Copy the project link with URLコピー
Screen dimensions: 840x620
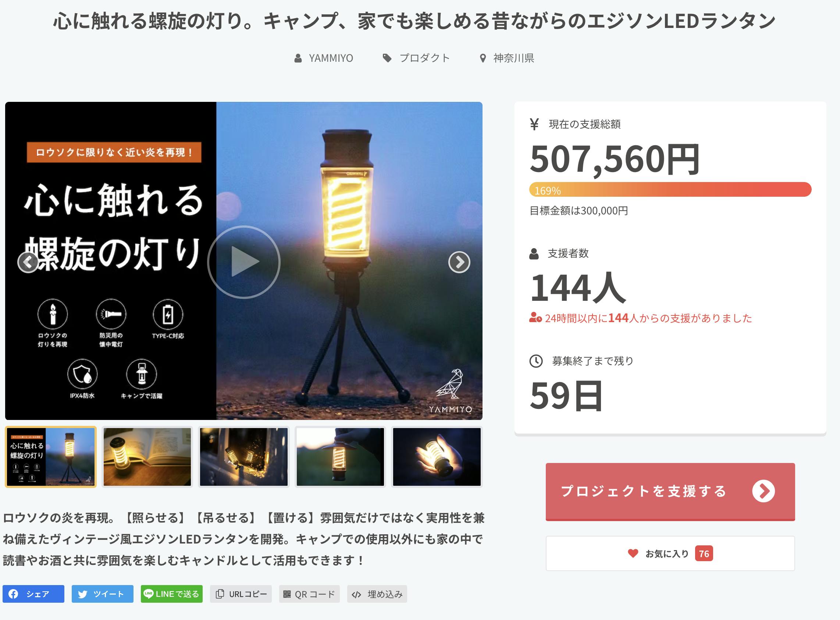coord(241,594)
